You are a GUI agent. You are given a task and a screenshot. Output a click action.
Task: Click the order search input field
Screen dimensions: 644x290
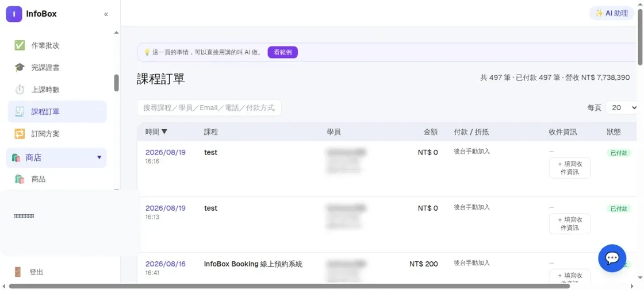tap(209, 107)
